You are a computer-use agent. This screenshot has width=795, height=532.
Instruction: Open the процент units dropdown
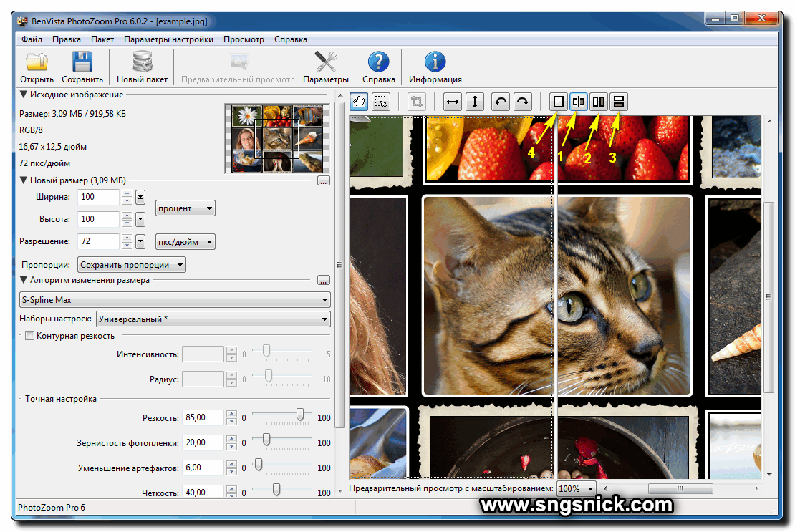(x=185, y=208)
